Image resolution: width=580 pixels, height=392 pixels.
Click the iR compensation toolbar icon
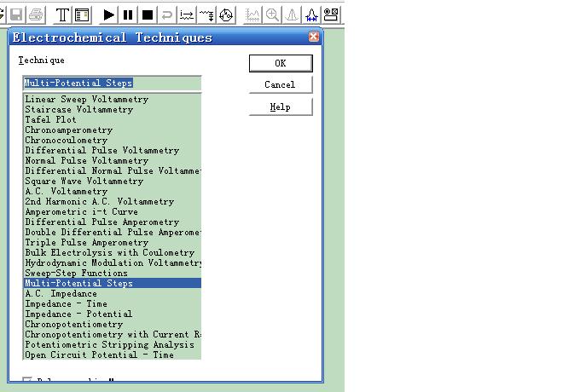click(x=187, y=14)
